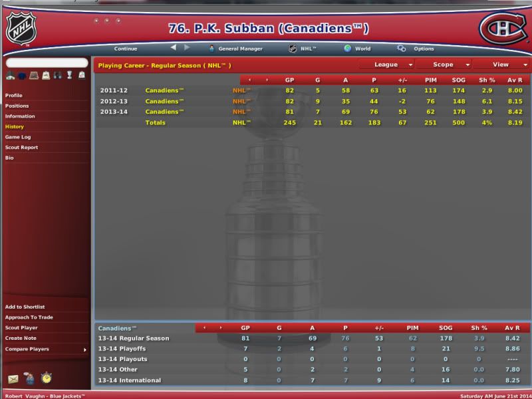
Task: Click the search input field
Action: click(x=47, y=63)
